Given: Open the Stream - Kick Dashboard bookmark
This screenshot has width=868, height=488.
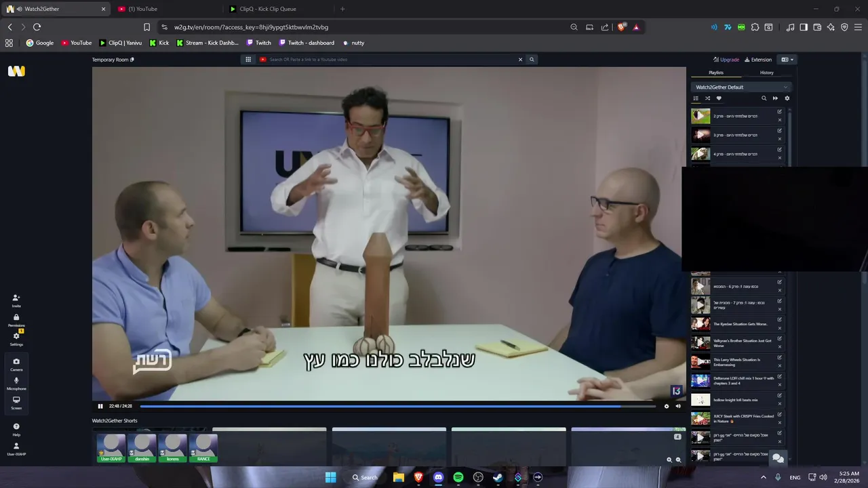Looking at the screenshot, I should (x=207, y=43).
